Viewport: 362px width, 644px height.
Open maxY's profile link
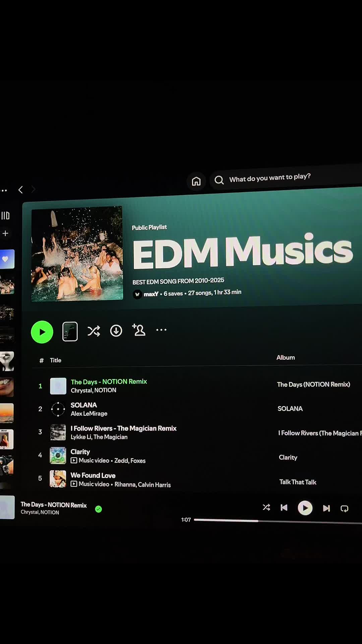[x=151, y=294]
